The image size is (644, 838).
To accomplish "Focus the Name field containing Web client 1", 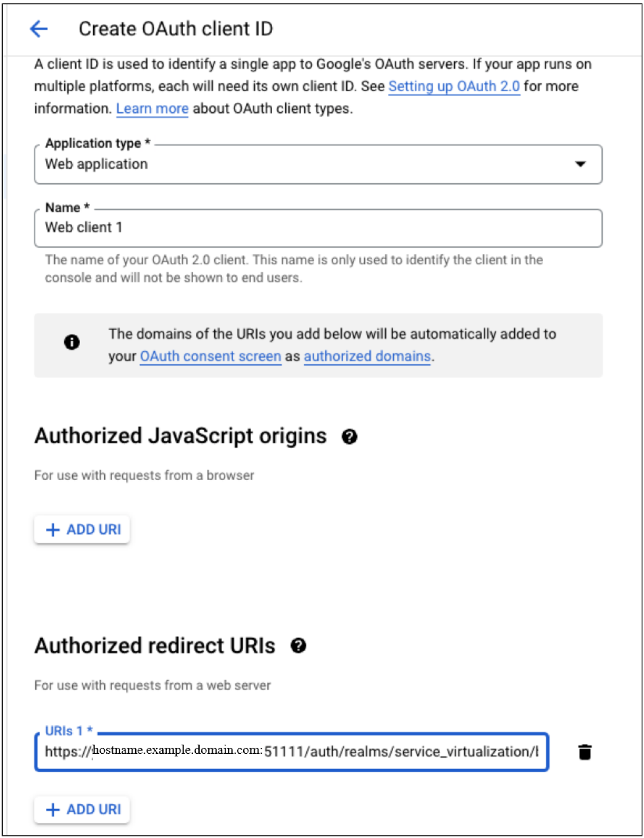I will [318, 228].
